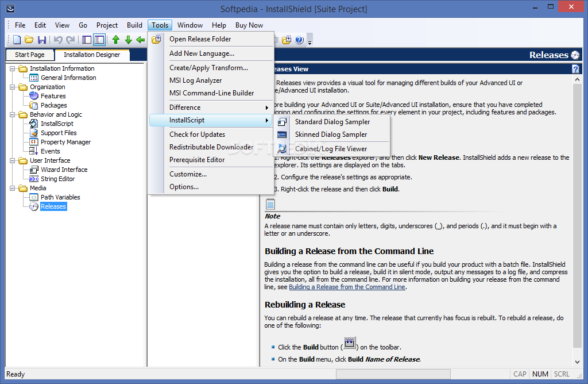Click the green up arrow icon
Viewport: 588px width, 384px height.
(x=116, y=40)
